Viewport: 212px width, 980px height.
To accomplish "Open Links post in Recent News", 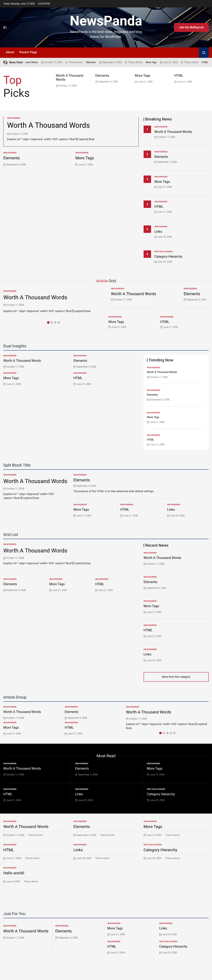I will click(x=148, y=654).
